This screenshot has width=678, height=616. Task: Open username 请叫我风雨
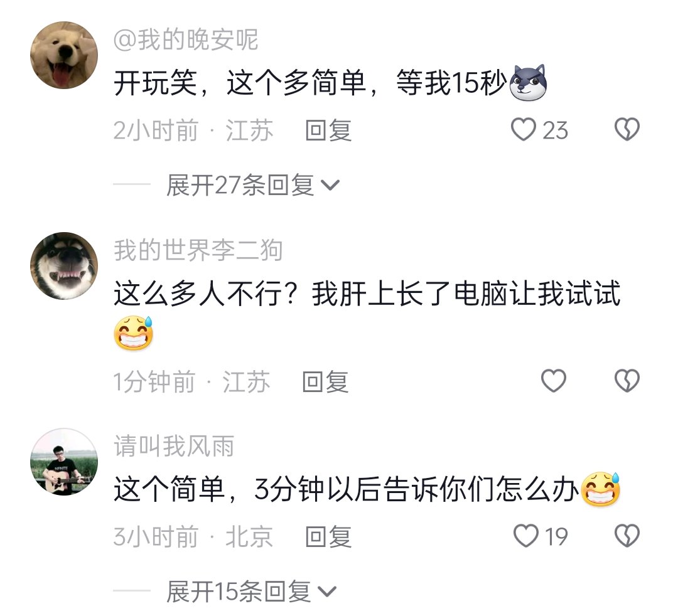(174, 446)
